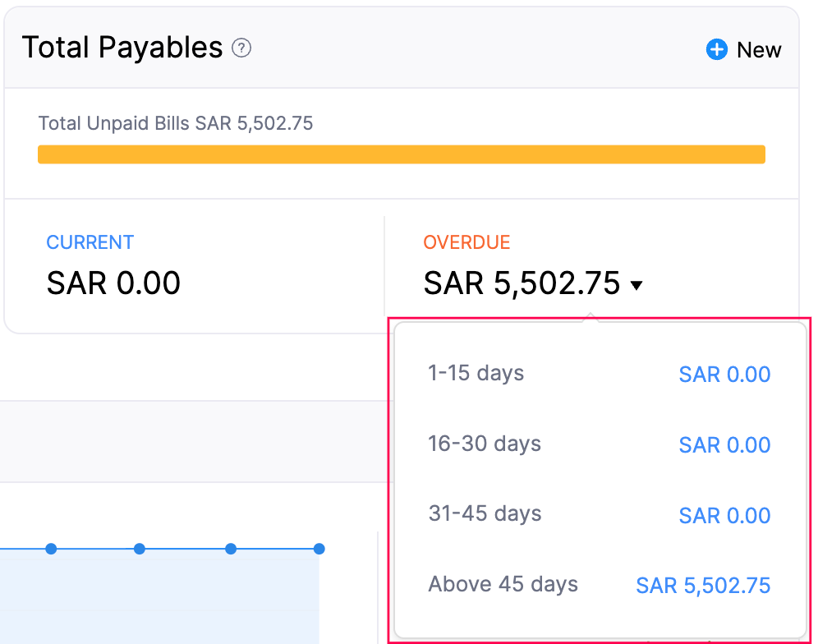
Task: Click the third plotted point on the graph
Action: click(231, 549)
